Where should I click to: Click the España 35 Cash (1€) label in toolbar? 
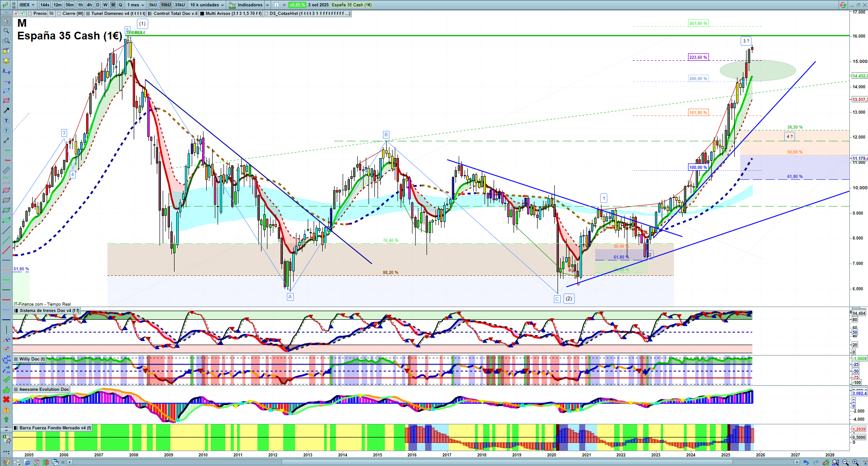point(352,5)
